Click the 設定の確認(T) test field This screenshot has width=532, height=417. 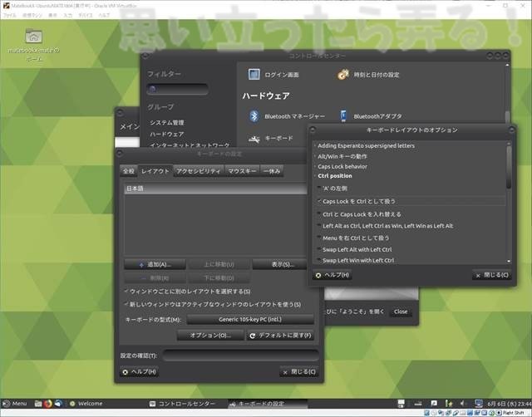[240, 356]
